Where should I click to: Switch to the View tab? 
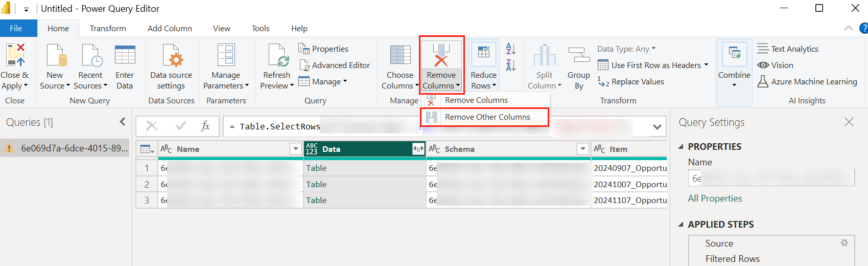[221, 28]
